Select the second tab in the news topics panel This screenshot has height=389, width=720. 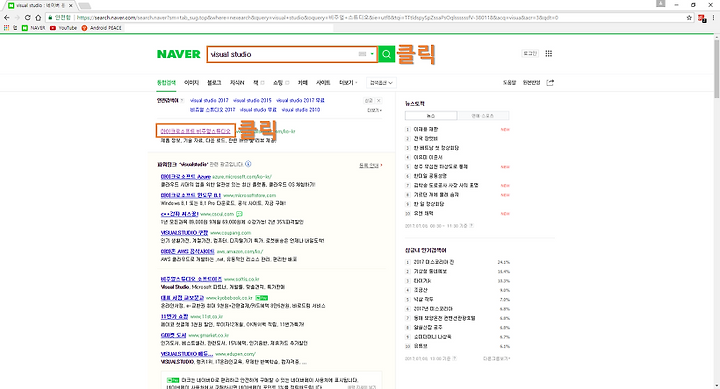[483, 116]
